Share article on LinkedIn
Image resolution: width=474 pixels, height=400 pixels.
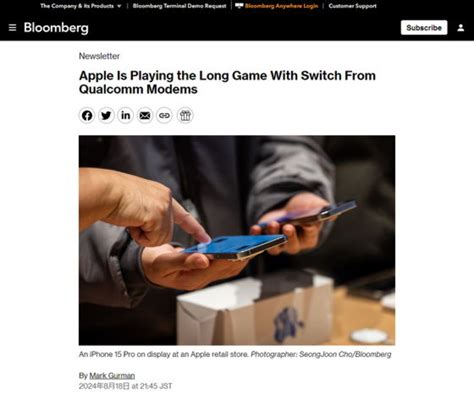(x=126, y=115)
